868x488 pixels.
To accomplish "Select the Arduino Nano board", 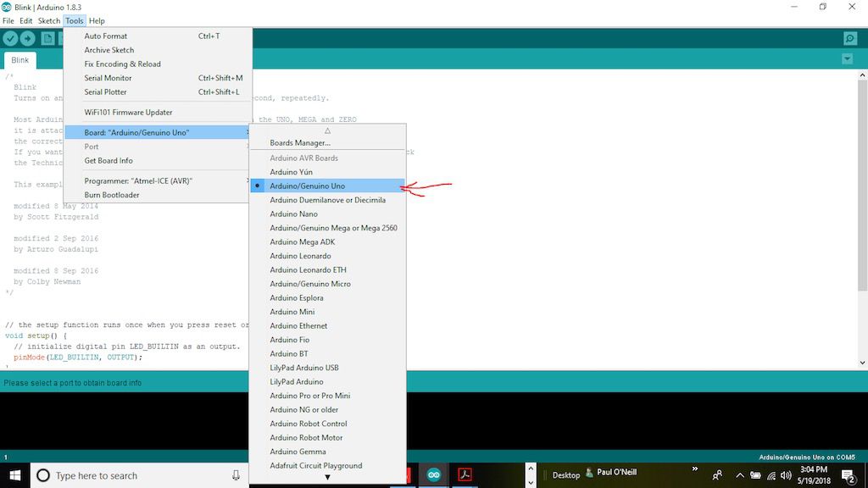I will click(328, 214).
